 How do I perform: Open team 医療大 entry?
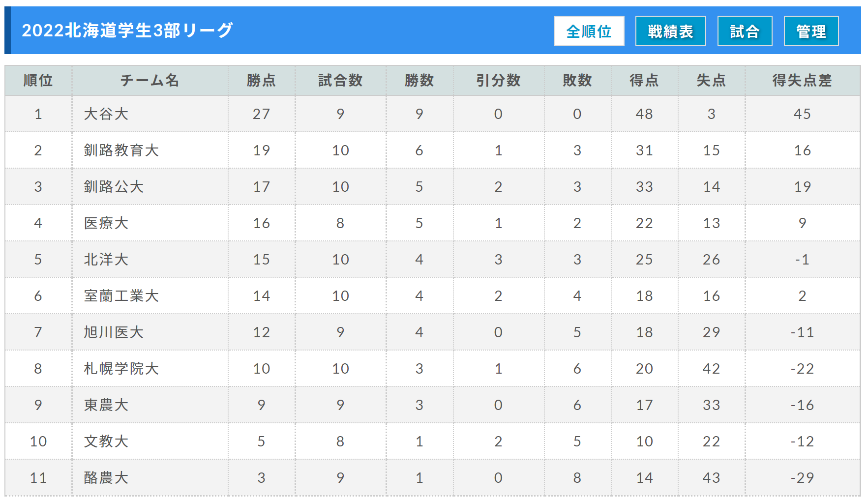point(106,223)
